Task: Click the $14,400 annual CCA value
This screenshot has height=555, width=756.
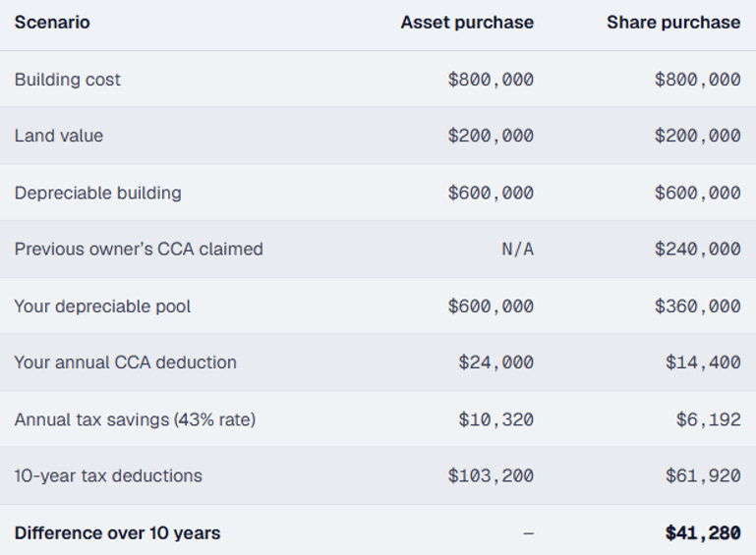Action: tap(703, 362)
